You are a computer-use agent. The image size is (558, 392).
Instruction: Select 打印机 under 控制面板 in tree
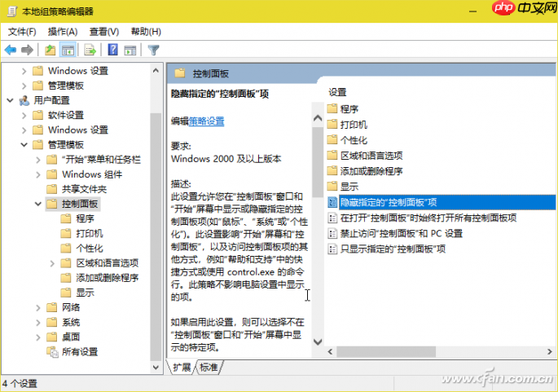click(90, 234)
